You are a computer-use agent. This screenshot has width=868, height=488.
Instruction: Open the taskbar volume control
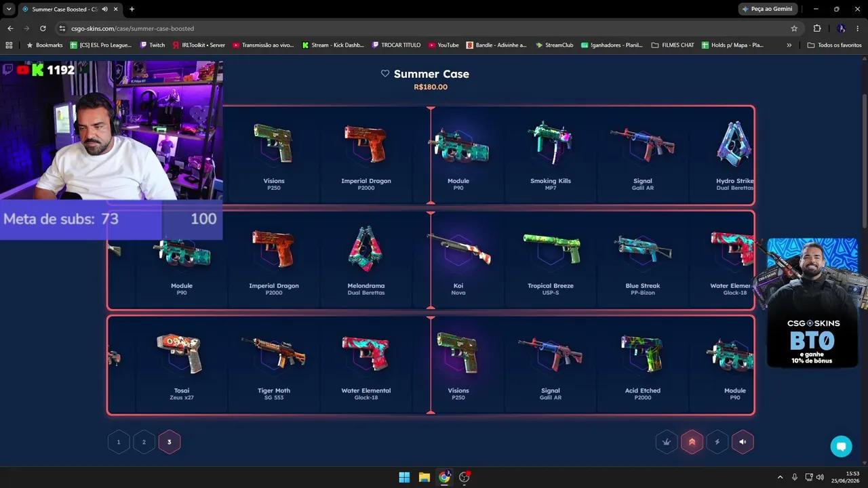tap(819, 477)
